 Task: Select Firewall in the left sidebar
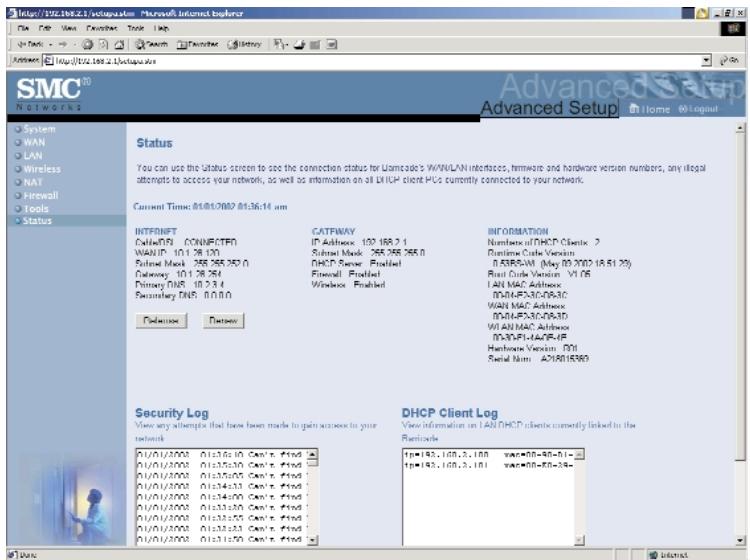point(41,195)
